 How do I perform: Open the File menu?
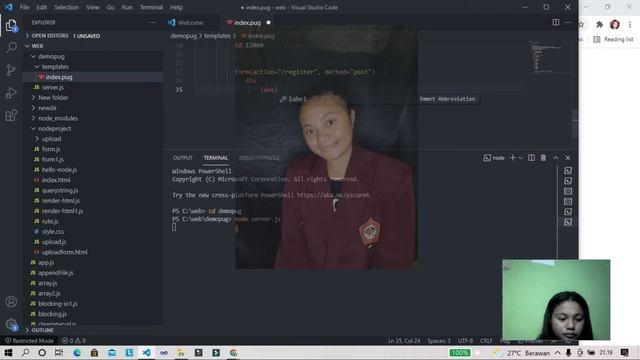tap(24, 7)
